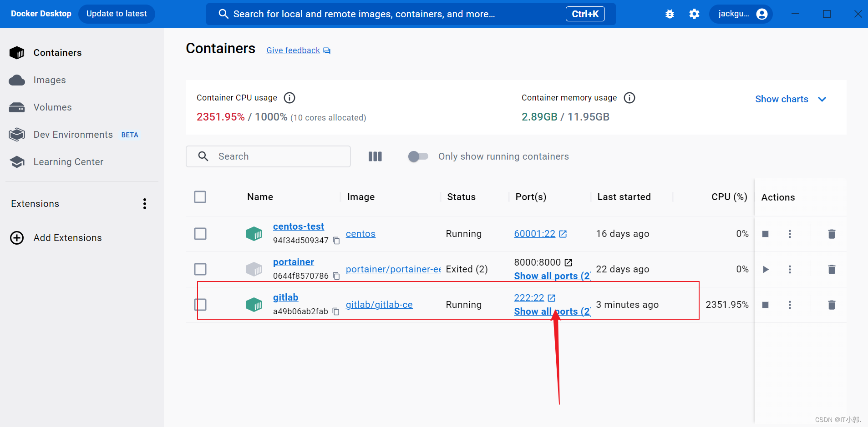Show all ports for gitlab
868x427 pixels.
(x=552, y=311)
